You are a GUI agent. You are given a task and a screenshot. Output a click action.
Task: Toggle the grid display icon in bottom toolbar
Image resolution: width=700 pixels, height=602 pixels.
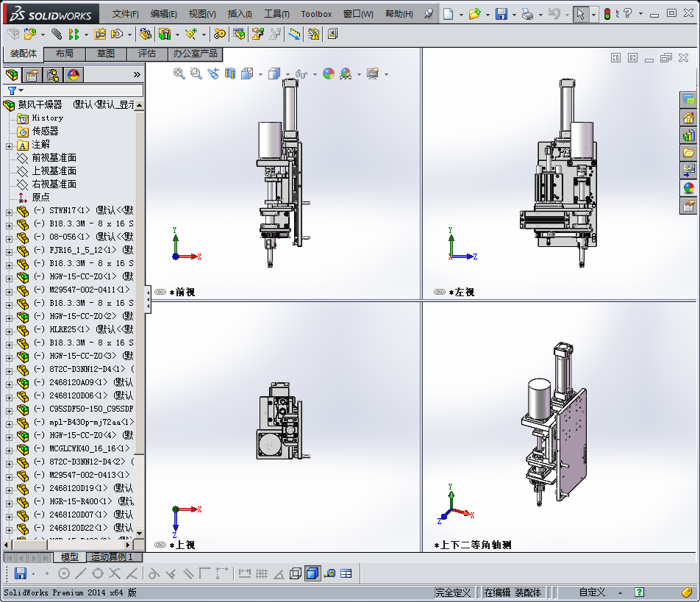point(262,573)
